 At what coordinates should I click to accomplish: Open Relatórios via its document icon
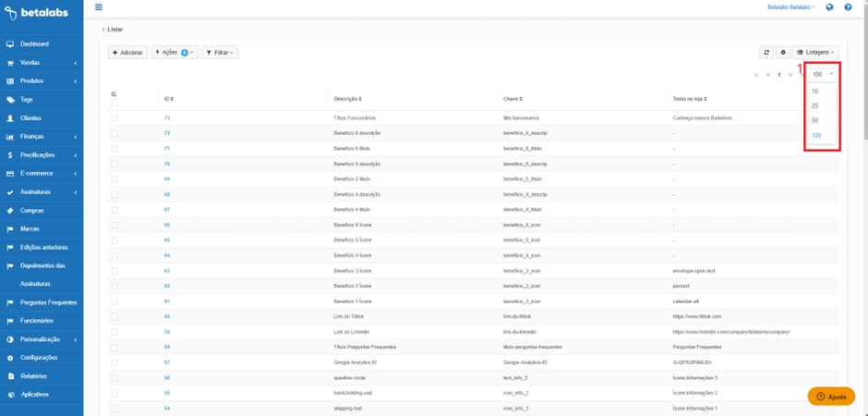coord(10,376)
